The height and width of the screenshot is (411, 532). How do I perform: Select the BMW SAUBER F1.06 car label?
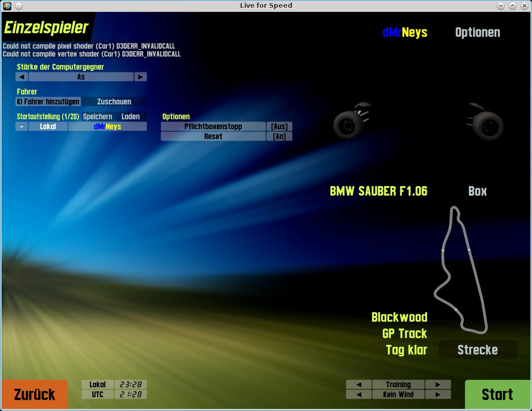pyautogui.click(x=378, y=191)
